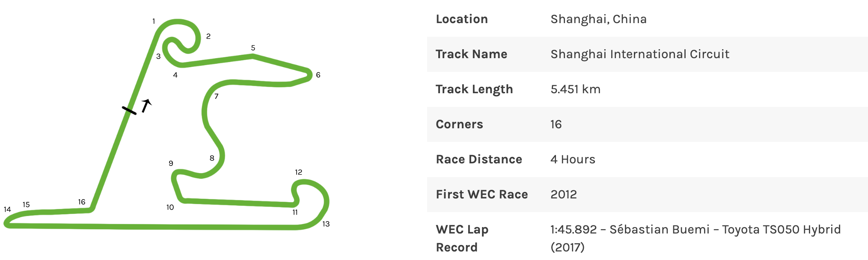Click the 5.451 km track length value

pos(575,89)
